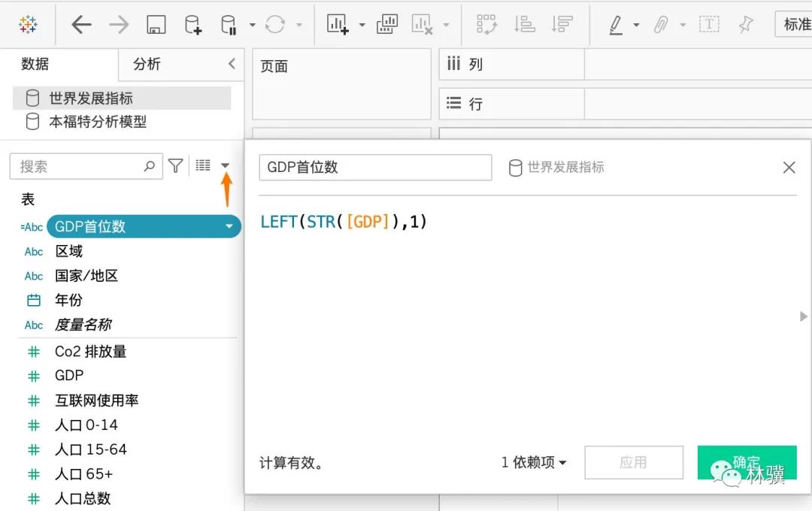Sort ascending toolbar icon
Viewport: 812px width, 511px height.
click(524, 24)
